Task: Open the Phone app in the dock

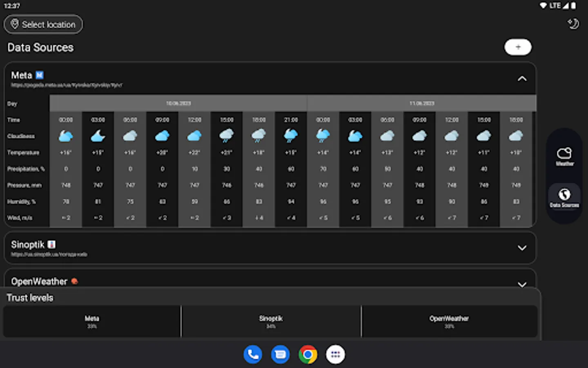Action: pyautogui.click(x=253, y=355)
